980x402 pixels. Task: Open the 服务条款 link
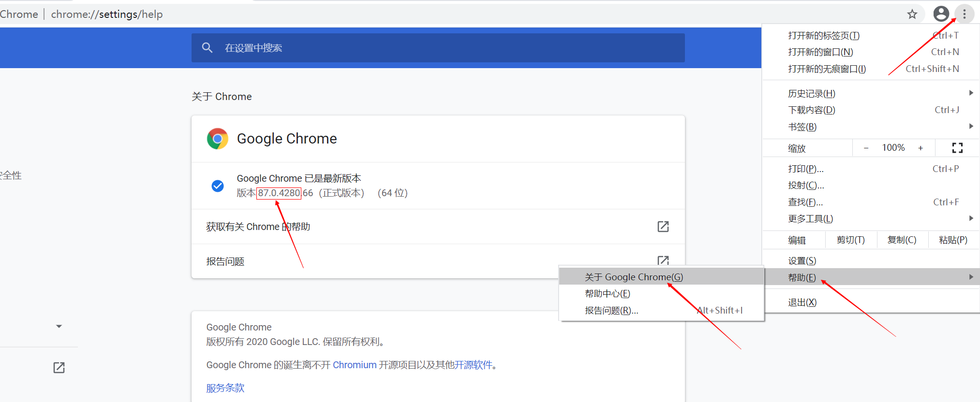(225, 388)
